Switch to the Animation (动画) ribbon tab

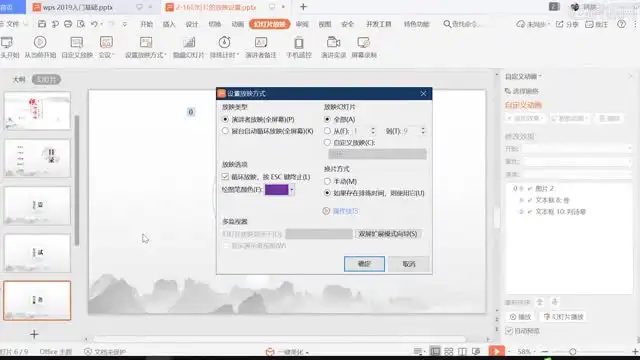point(238,24)
